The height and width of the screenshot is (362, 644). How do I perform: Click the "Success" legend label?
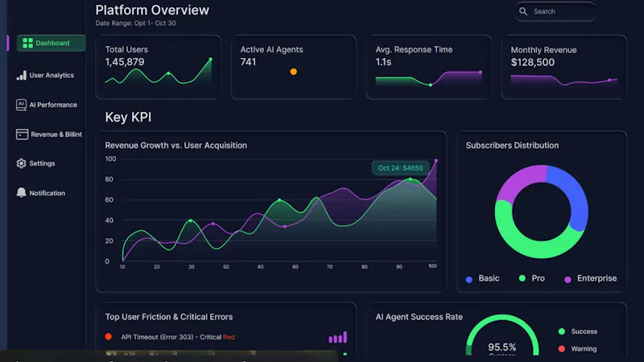point(584,331)
